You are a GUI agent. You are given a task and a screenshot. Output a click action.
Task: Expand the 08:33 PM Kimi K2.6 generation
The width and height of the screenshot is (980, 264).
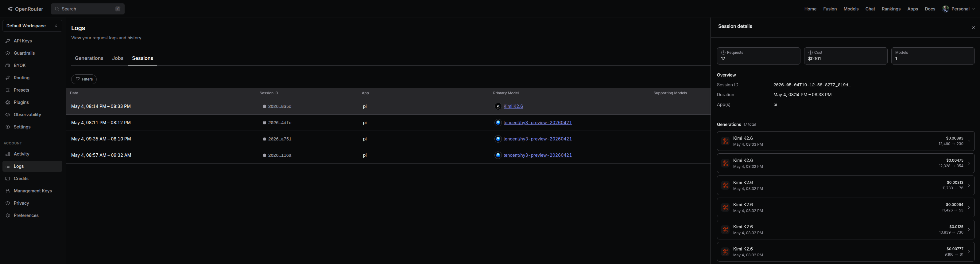click(845, 141)
